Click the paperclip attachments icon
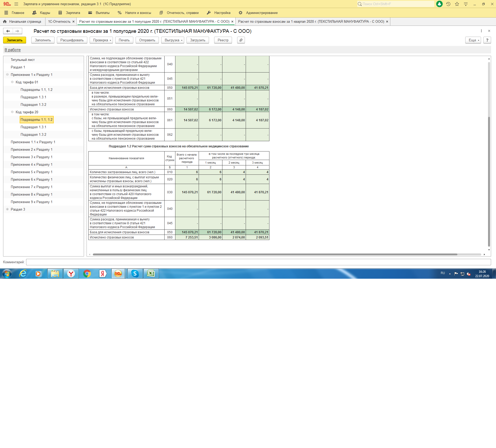Viewport: 496px width, 448px height. tap(241, 40)
